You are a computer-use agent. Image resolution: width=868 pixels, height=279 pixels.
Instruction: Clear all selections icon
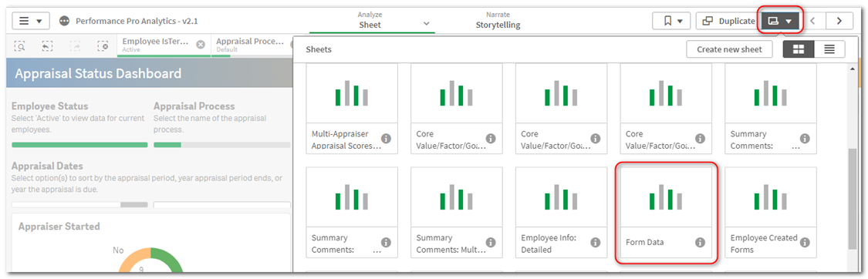point(103,46)
